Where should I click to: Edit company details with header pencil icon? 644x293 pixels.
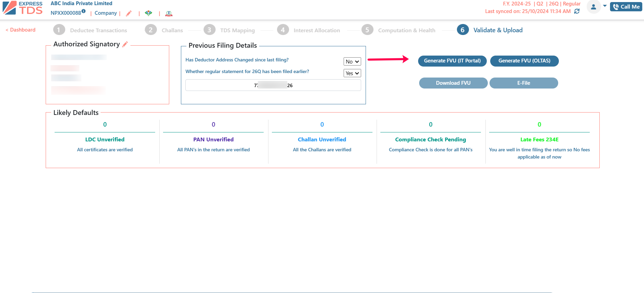coord(129,13)
